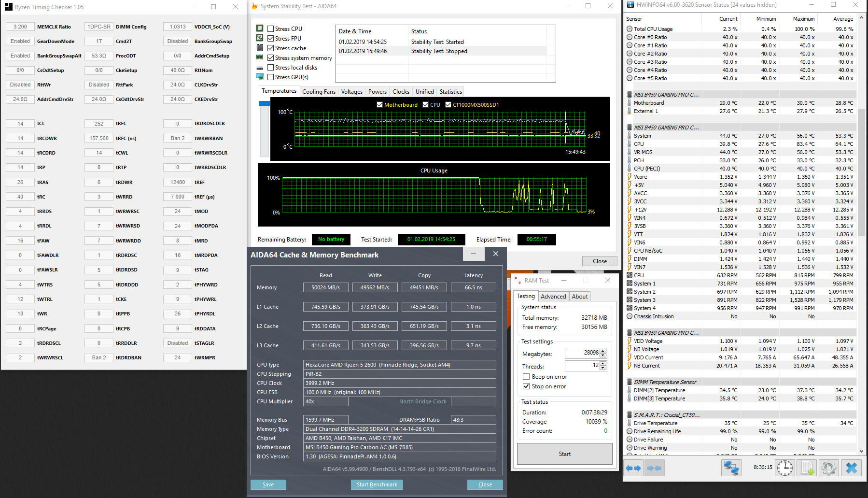Click the Start Benchmark button

click(377, 484)
